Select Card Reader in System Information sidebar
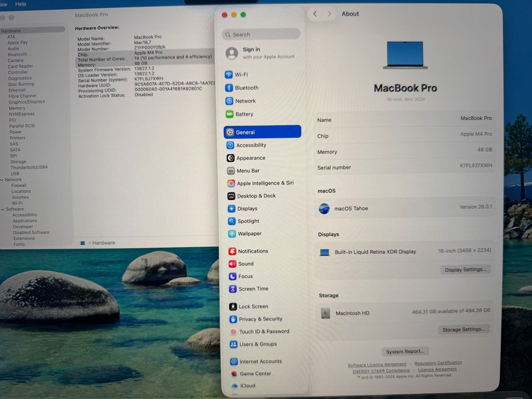The height and width of the screenshot is (399, 532). pyautogui.click(x=21, y=66)
